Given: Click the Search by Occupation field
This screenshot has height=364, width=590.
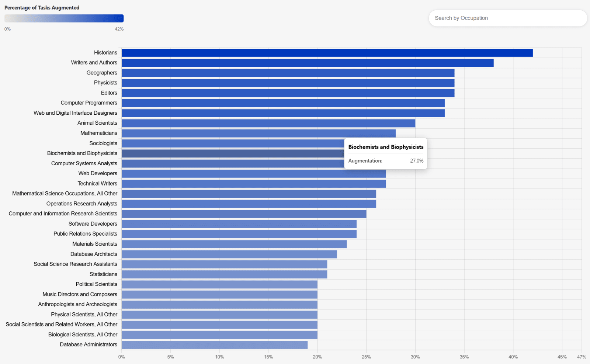Looking at the screenshot, I should click(x=507, y=18).
